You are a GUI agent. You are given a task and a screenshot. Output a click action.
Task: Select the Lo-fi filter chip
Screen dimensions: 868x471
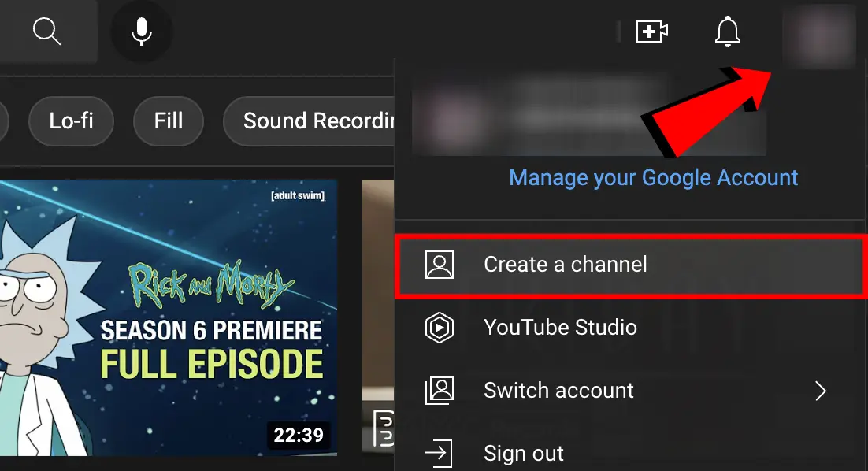click(71, 121)
